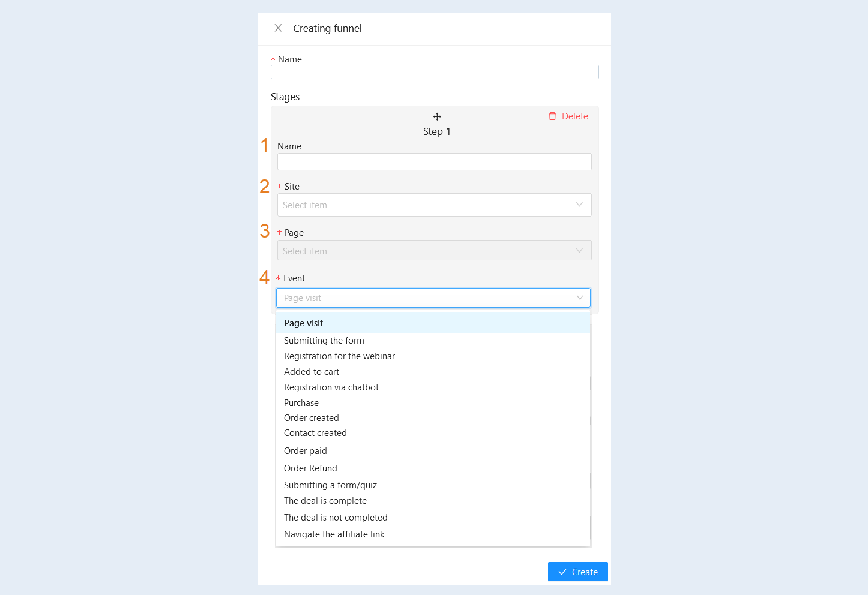This screenshot has height=595, width=868.
Task: Close the Creating funnel dialog
Action: pos(278,28)
